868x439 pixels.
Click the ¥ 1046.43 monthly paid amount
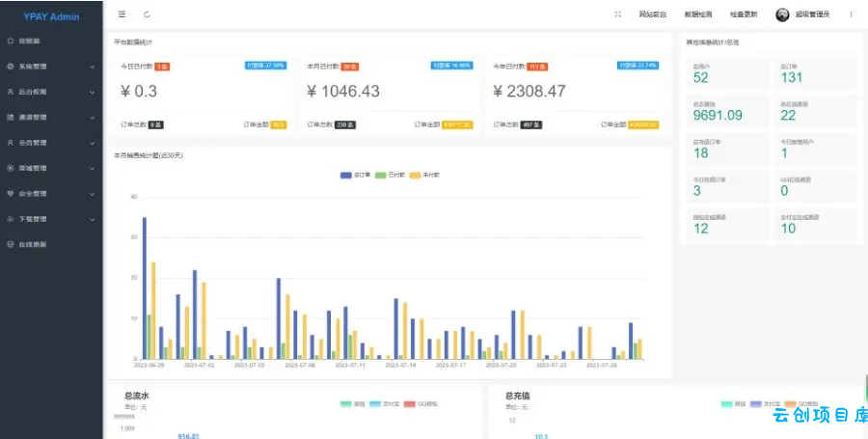(343, 92)
